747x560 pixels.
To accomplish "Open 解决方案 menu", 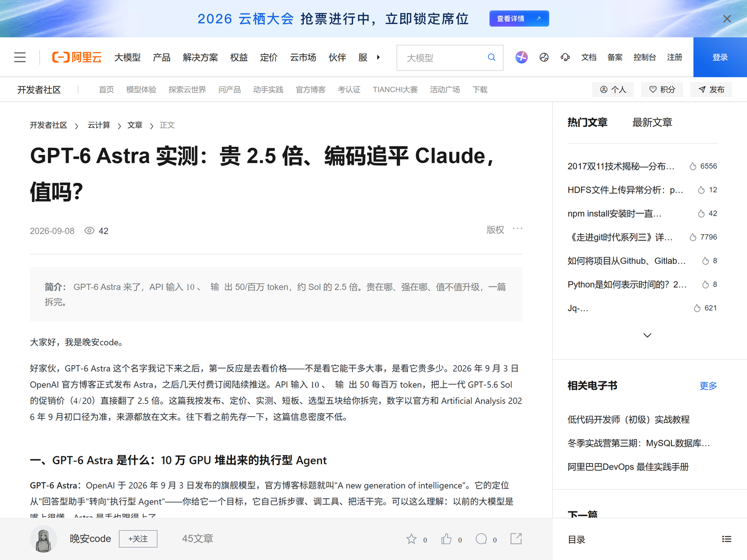I will (200, 57).
